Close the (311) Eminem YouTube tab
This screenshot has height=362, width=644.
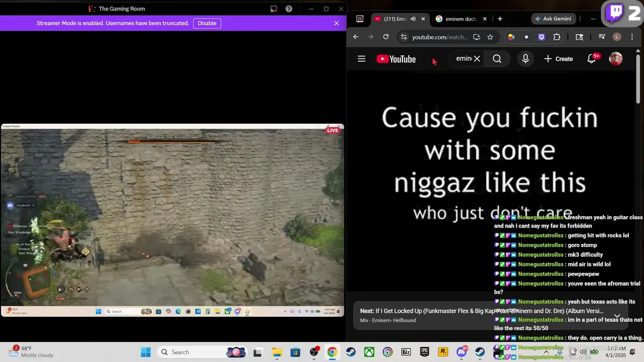423,19
